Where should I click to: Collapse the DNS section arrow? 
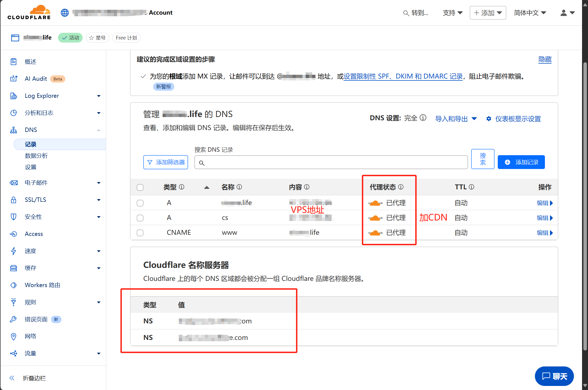(x=99, y=130)
